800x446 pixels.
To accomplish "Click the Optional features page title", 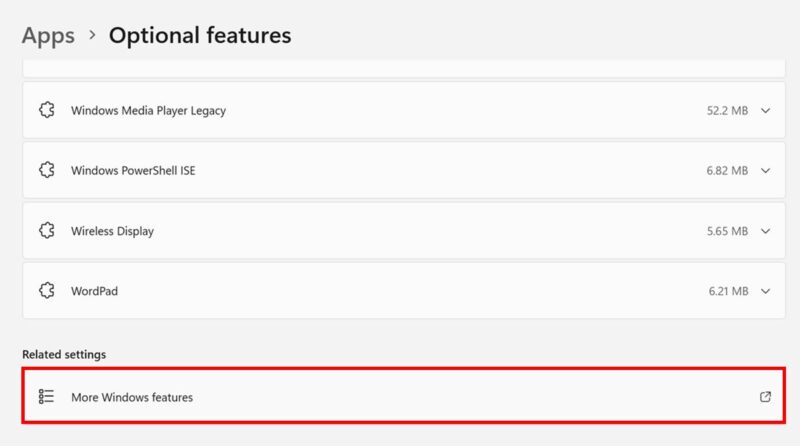I will (x=200, y=35).
